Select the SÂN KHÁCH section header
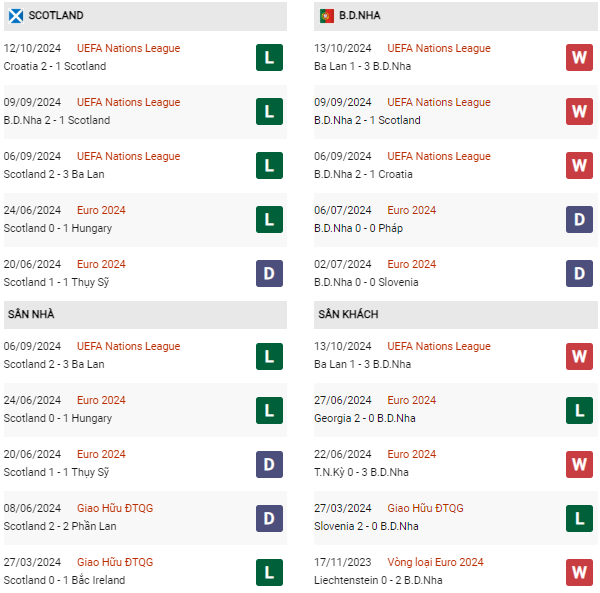This screenshot has width=600, height=593. 456,314
